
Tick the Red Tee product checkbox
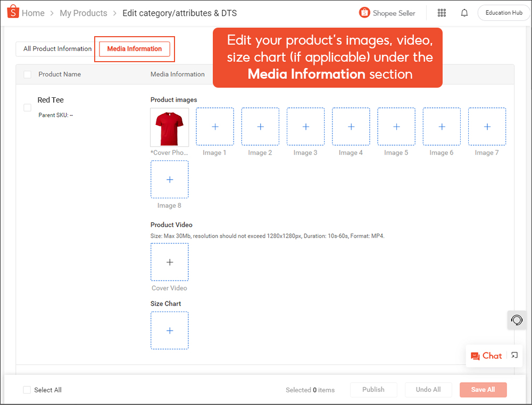coord(28,107)
